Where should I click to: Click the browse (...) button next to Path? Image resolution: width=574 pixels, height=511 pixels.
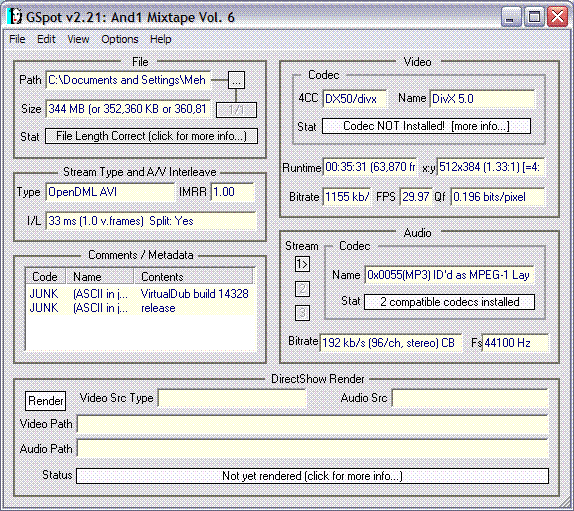point(236,80)
